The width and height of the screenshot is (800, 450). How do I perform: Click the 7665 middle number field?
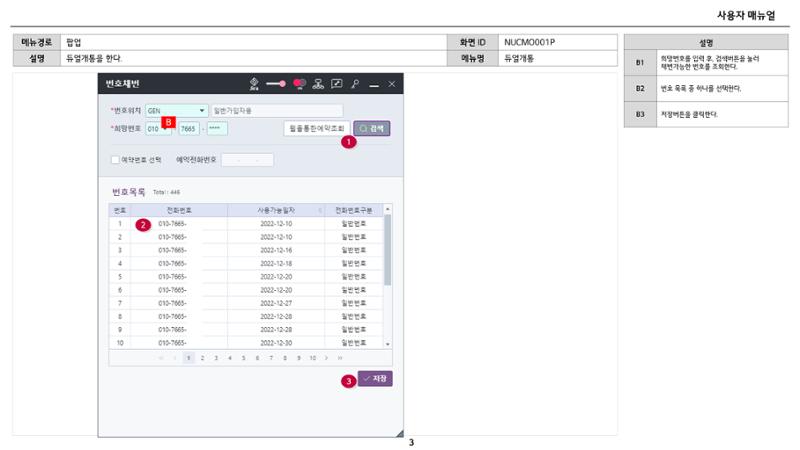click(188, 129)
